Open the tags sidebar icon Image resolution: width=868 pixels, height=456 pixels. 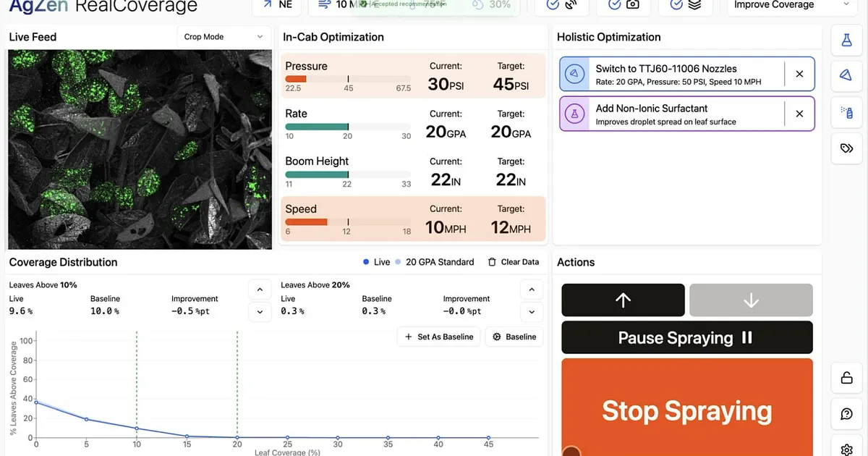846,148
